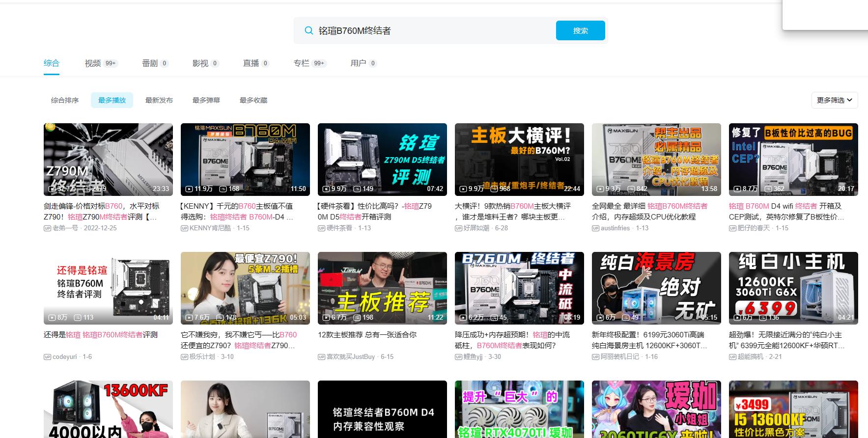
Task: Visit uploader 阿丽装机日记's profile
Action: (x=620, y=356)
